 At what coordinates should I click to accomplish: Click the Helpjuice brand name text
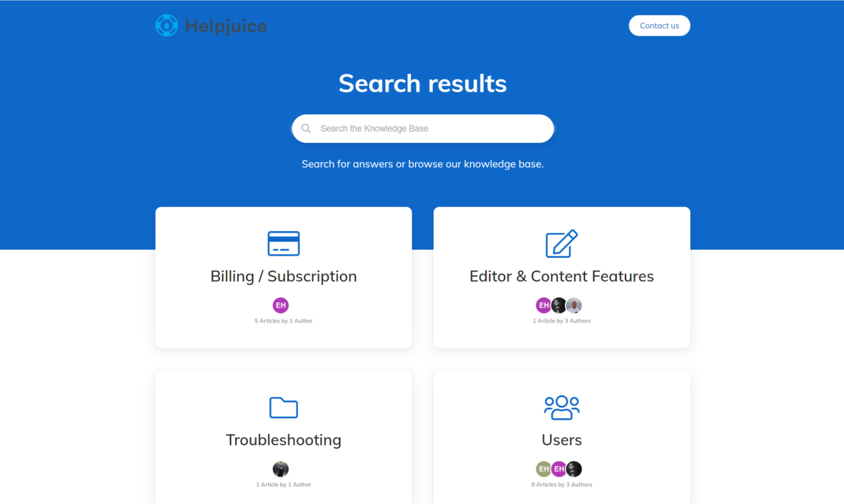coord(226,26)
